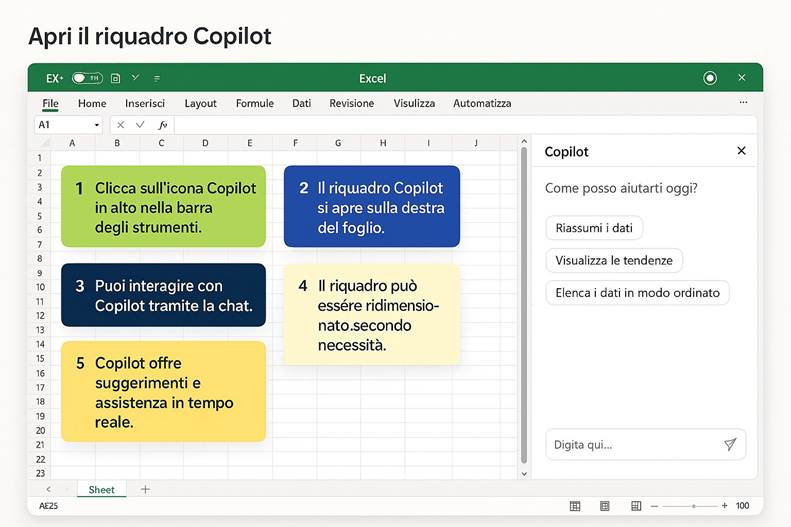This screenshot has height=527, width=791.
Task: Open the Formule tab
Action: pos(255,103)
